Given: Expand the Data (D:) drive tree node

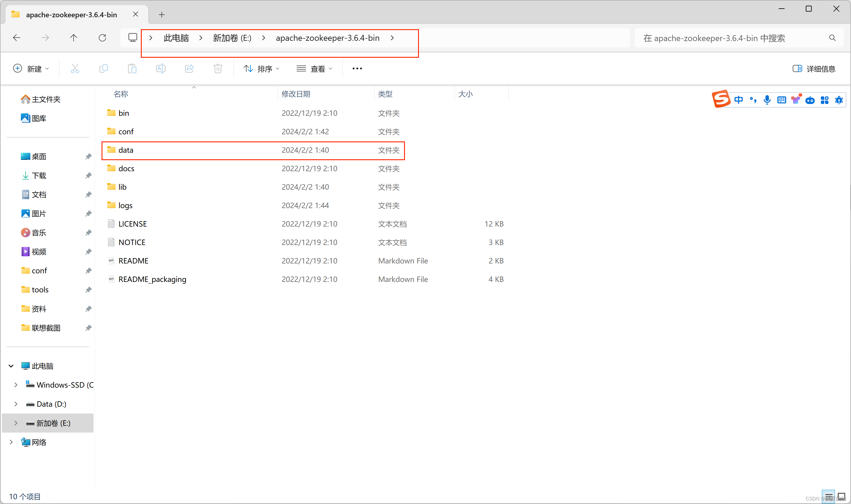Looking at the screenshot, I should (15, 404).
